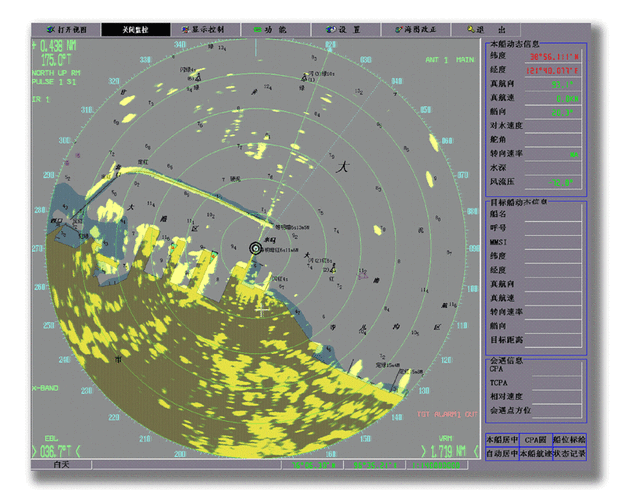Click own ship marker at radar center
This screenshot has width=625, height=500.
(x=256, y=247)
